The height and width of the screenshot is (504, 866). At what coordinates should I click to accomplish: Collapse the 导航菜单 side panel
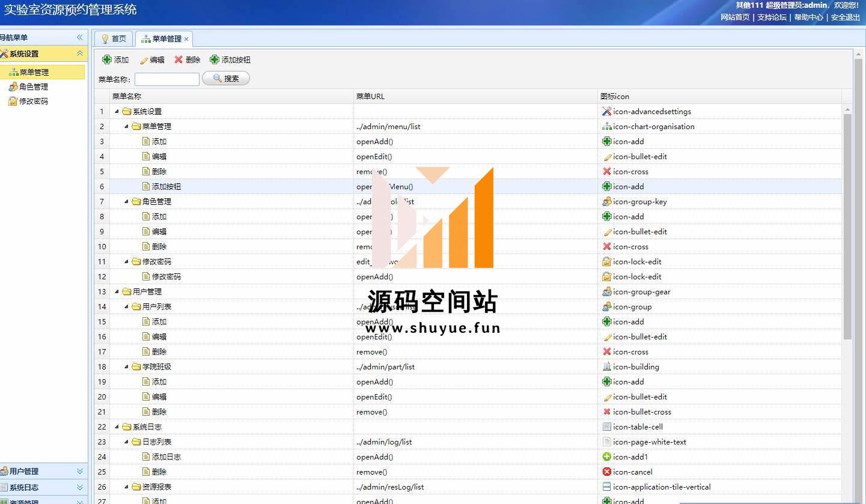click(x=80, y=37)
